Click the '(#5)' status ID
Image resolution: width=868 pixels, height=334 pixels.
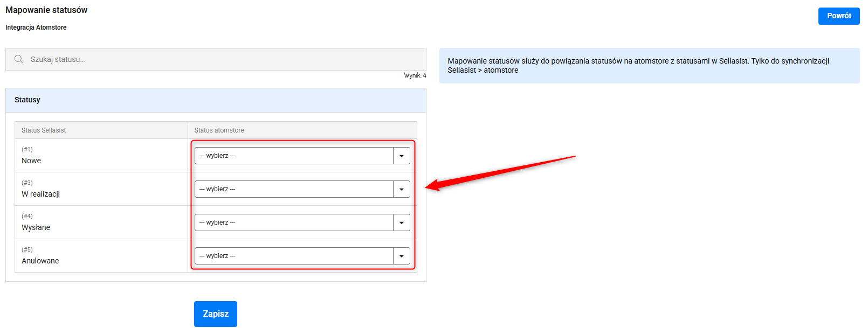click(27, 249)
